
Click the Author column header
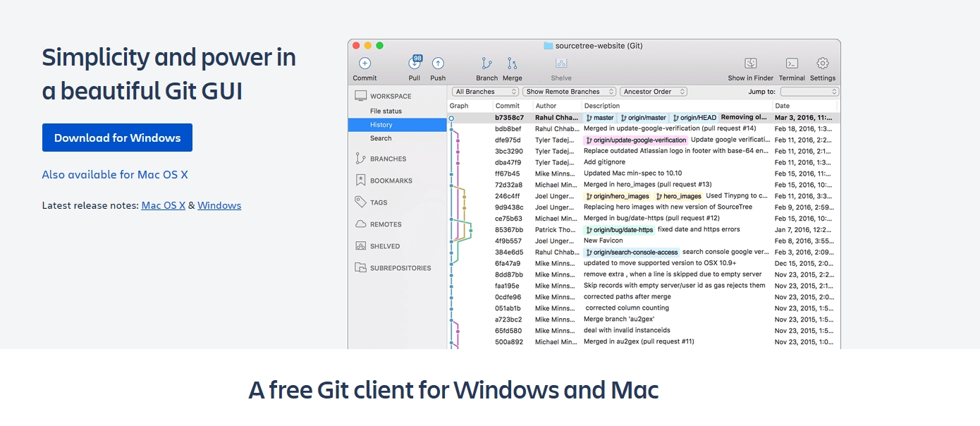[546, 106]
